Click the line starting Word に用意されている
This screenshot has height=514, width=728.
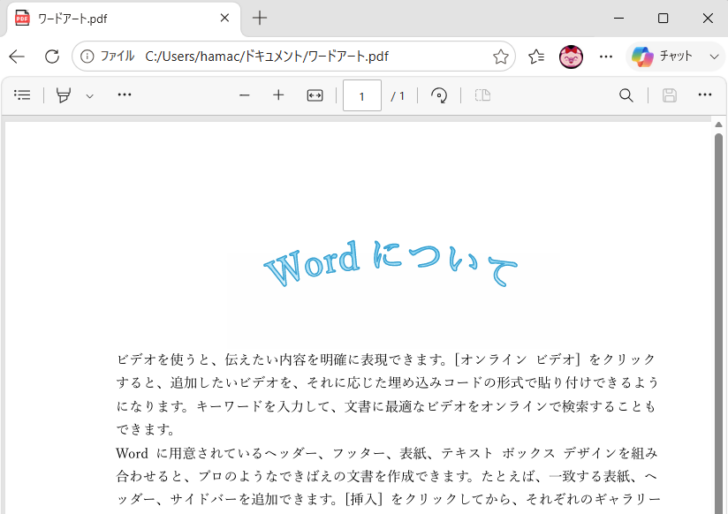click(387, 453)
